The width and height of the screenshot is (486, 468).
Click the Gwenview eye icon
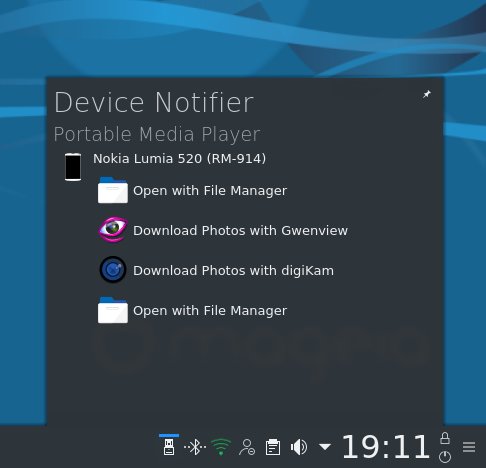pos(113,229)
